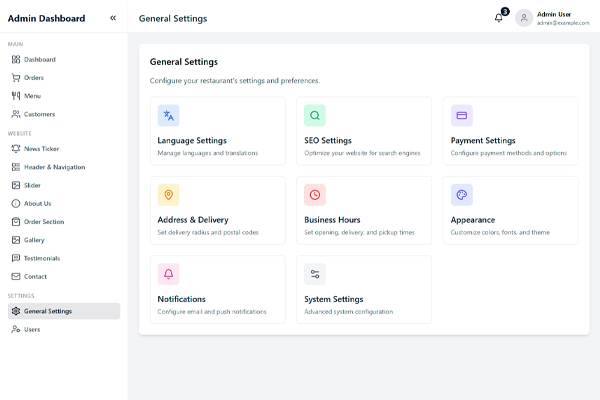The width and height of the screenshot is (600, 400).
Task: Open About Us in sidebar
Action: point(64,203)
